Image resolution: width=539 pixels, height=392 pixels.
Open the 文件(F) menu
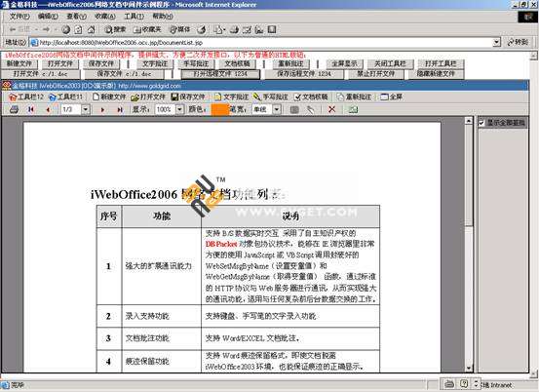point(19,17)
